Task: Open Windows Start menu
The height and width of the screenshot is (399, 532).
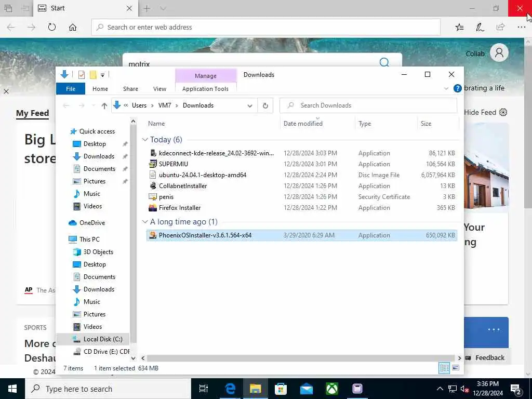Action: pos(12,389)
